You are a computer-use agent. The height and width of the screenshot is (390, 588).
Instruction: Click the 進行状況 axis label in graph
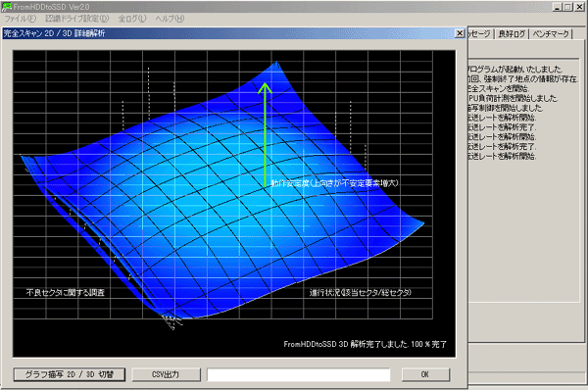[361, 292]
